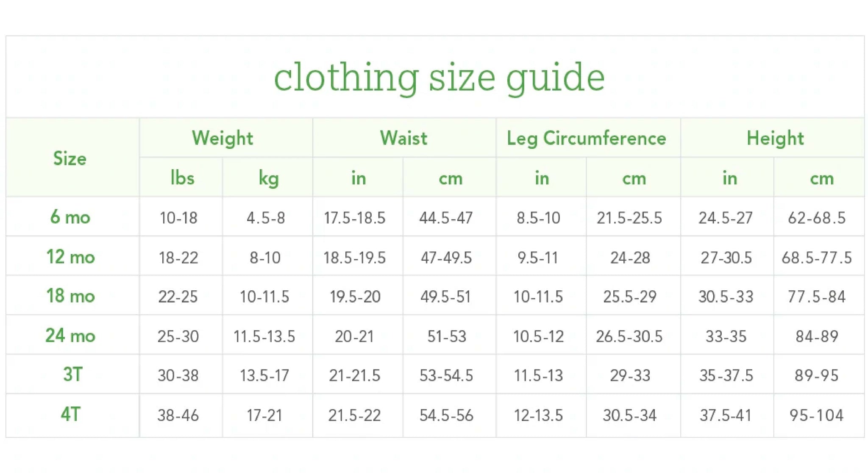
Task: Click the Leg Circumference header
Action: point(587,138)
